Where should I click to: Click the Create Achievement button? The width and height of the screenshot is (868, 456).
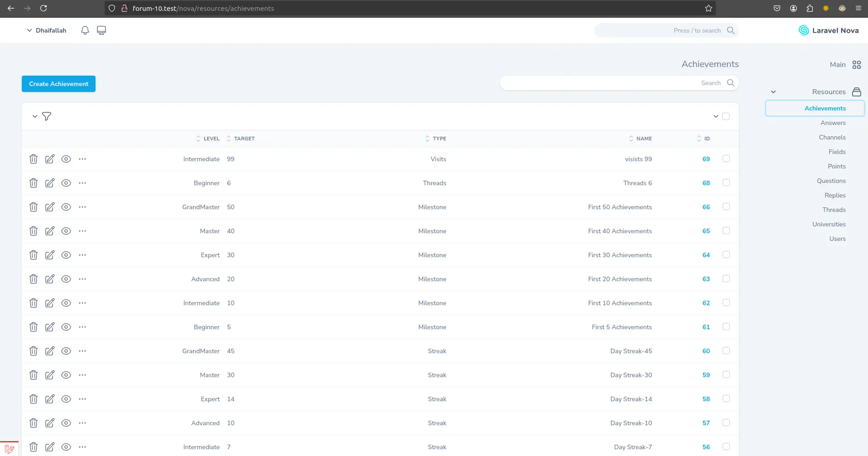click(x=58, y=84)
